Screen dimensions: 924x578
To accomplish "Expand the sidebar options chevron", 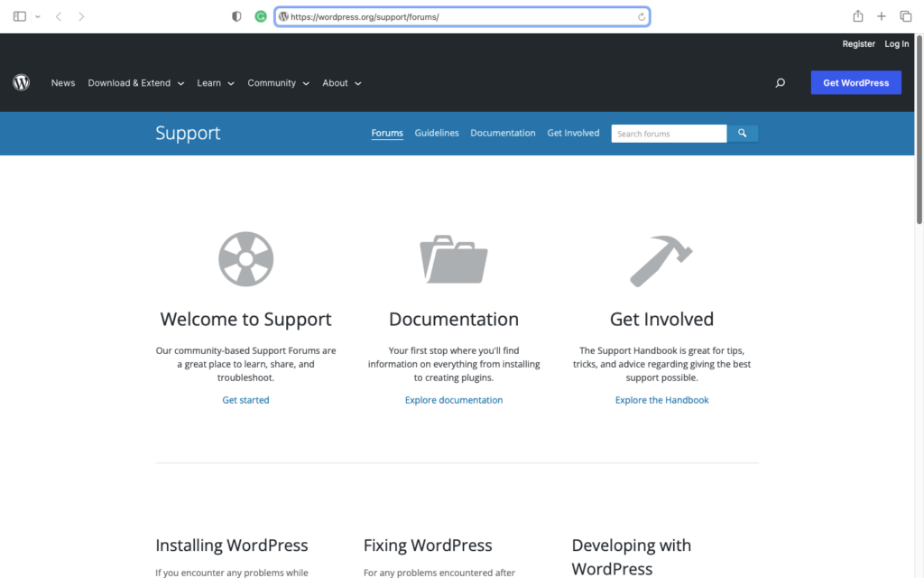I will point(38,16).
